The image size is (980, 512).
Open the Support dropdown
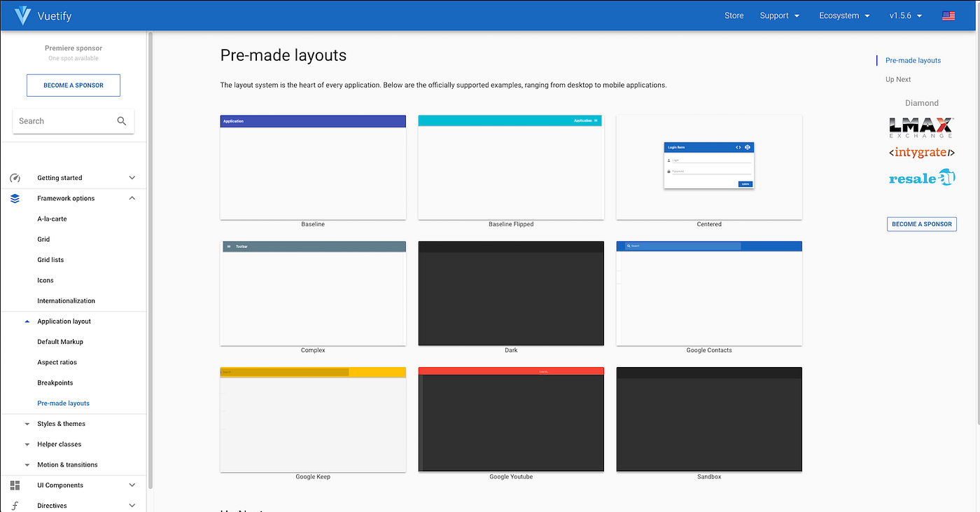[779, 15]
